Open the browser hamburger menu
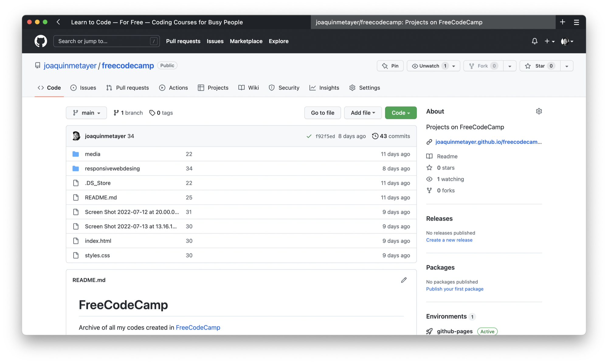 [576, 22]
